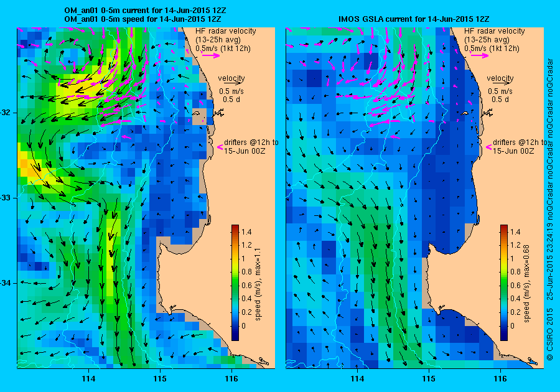Click the magenta radar legend arrow, left map
560x392 pixels.
(210, 55)
